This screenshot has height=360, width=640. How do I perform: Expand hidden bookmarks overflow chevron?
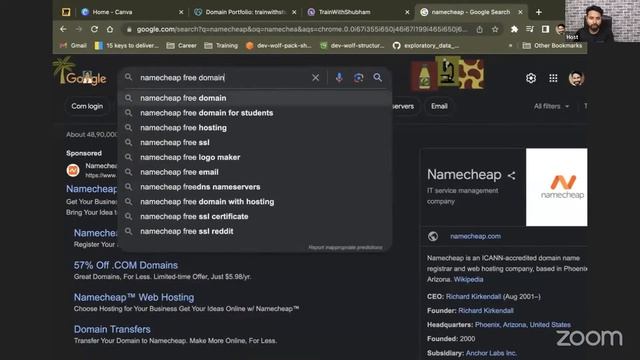[510, 46]
